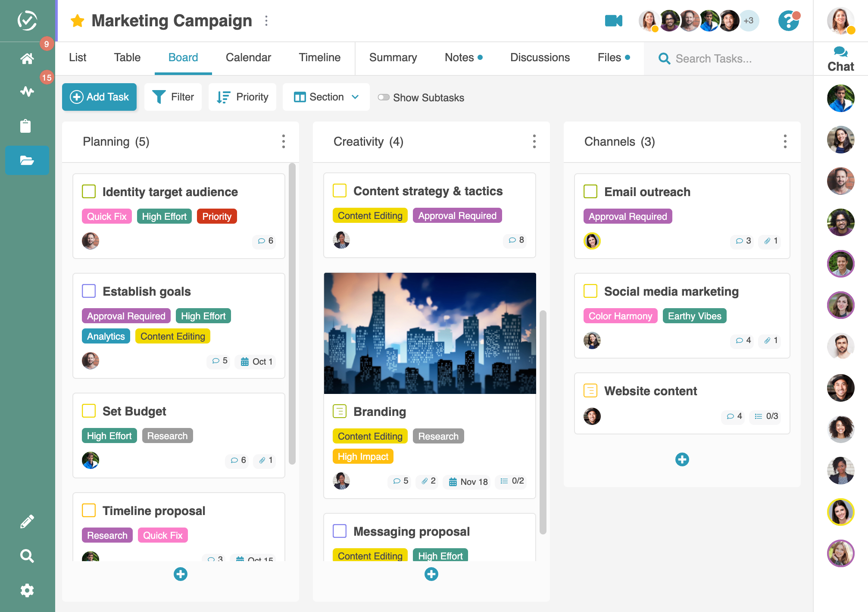Click plus icon below Channels tasks
Image resolution: width=868 pixels, height=612 pixels.
click(x=682, y=459)
